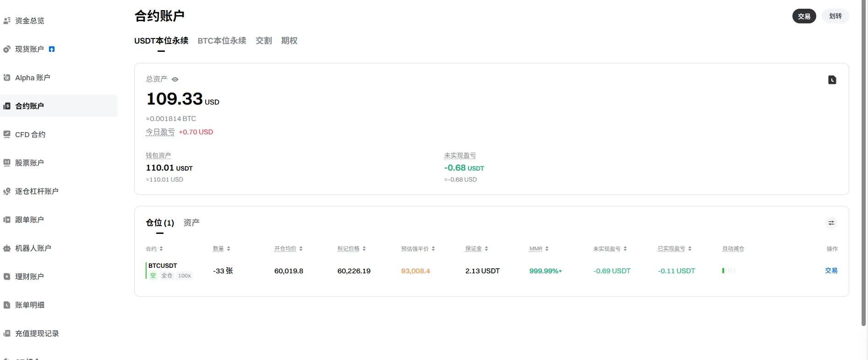Click the 60,226.19 mark price

point(354,271)
